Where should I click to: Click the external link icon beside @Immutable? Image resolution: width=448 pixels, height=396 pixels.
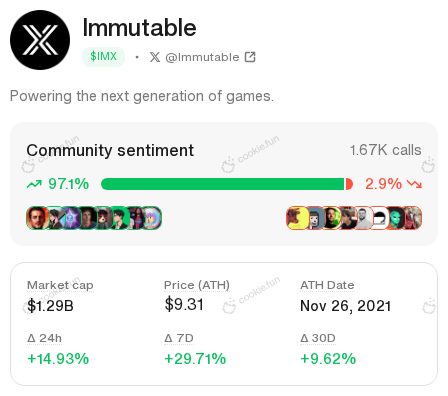pyautogui.click(x=250, y=57)
